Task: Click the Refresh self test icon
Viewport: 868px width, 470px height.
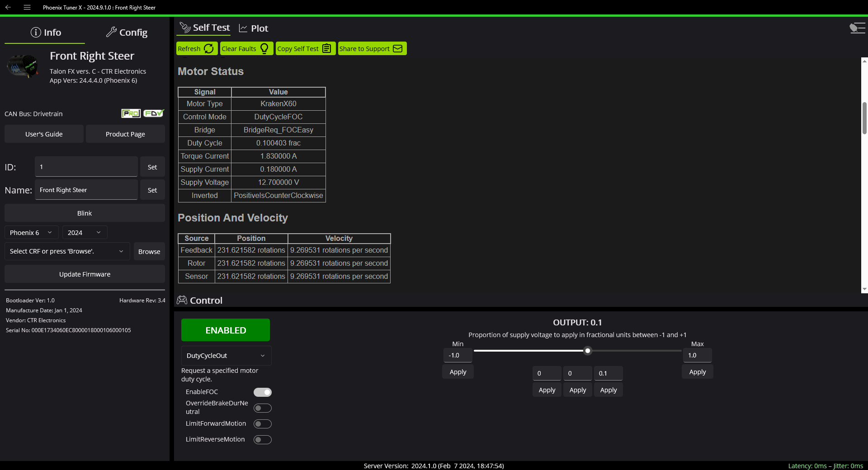Action: (208, 48)
